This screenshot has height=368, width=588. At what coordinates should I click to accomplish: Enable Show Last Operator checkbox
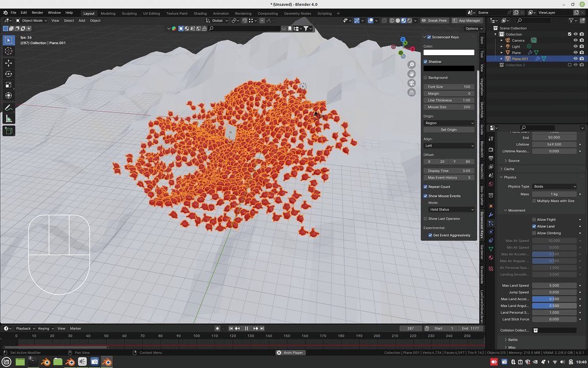[x=426, y=219]
